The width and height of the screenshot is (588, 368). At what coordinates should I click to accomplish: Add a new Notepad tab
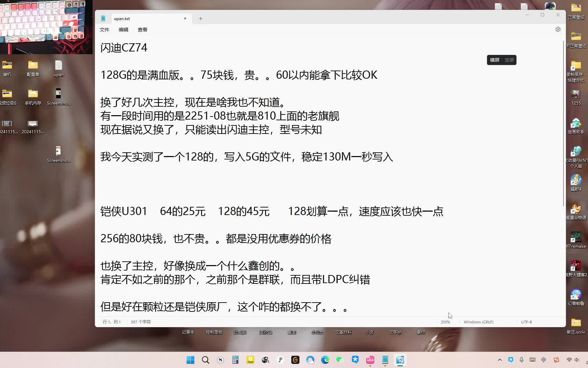[x=200, y=19]
